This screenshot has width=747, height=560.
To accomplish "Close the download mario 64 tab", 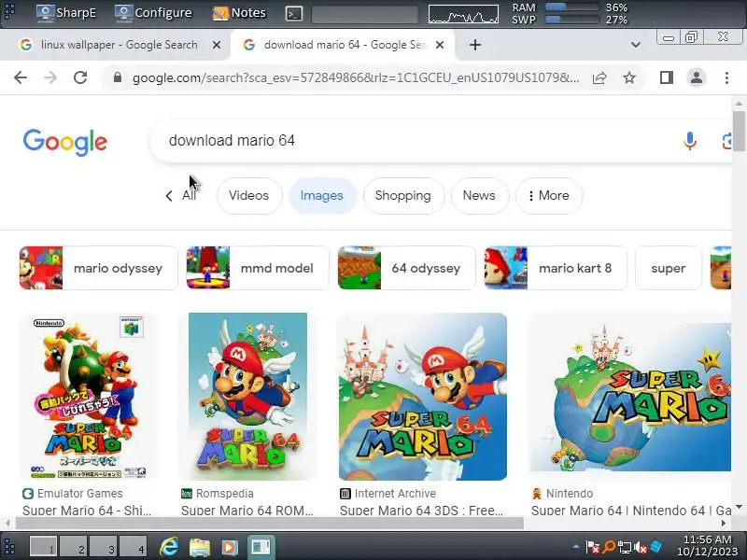I will 440,45.
